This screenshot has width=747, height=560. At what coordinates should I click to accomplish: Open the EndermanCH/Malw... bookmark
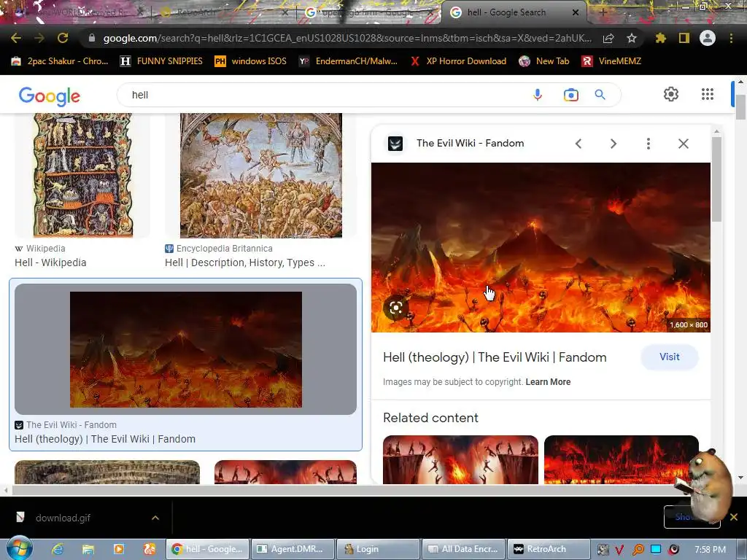click(348, 61)
